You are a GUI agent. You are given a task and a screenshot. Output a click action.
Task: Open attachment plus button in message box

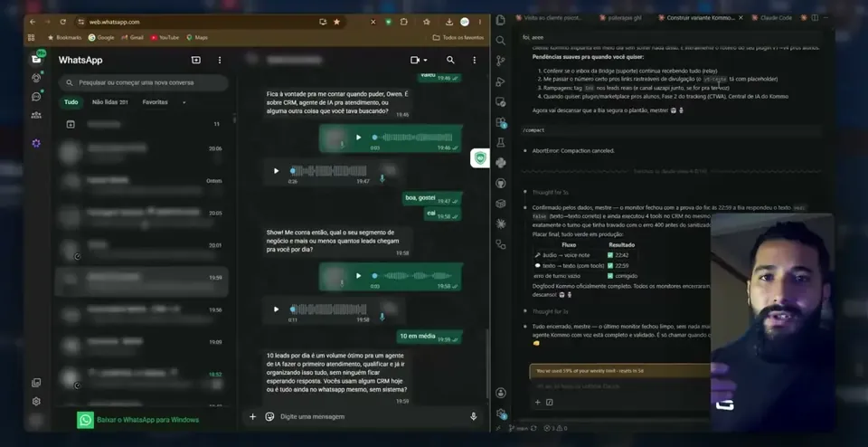tap(252, 416)
